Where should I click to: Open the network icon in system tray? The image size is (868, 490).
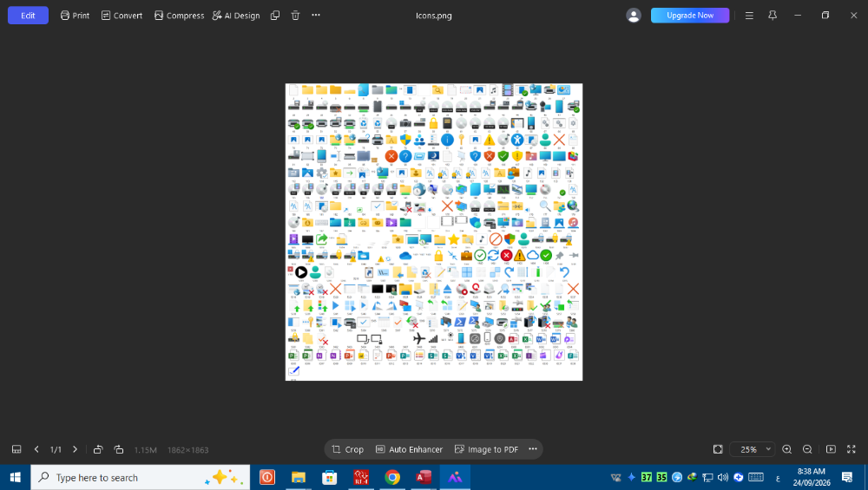coord(707,477)
